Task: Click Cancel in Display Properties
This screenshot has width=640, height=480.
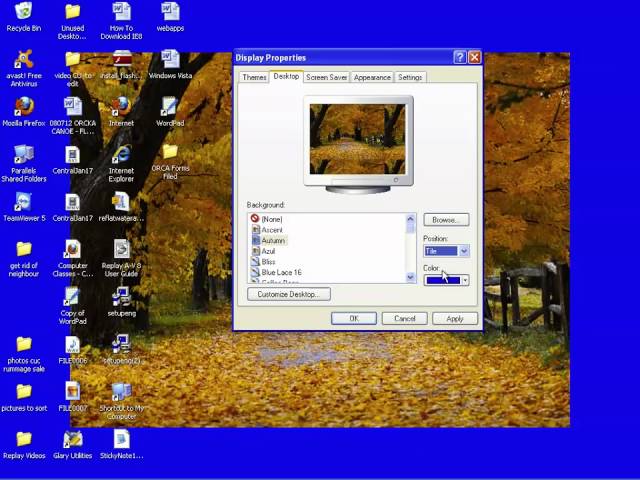Action: click(404, 318)
